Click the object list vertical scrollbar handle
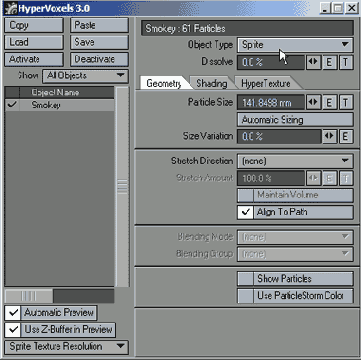The width and height of the screenshot is (361, 360). coord(122,187)
